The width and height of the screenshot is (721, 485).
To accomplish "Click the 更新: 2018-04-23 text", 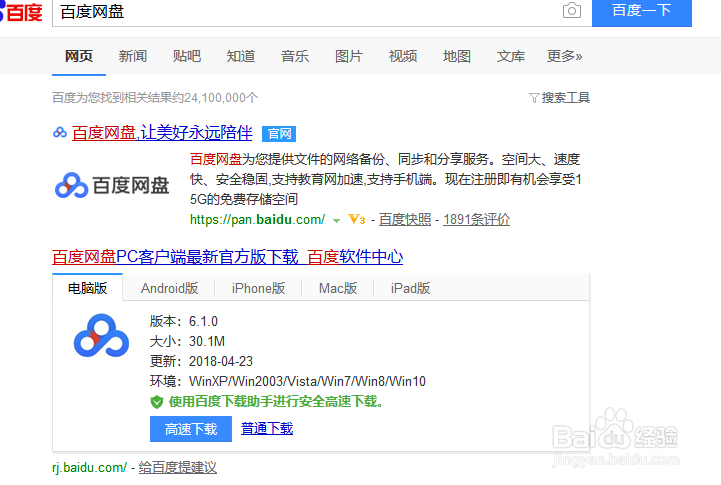I will tap(201, 361).
